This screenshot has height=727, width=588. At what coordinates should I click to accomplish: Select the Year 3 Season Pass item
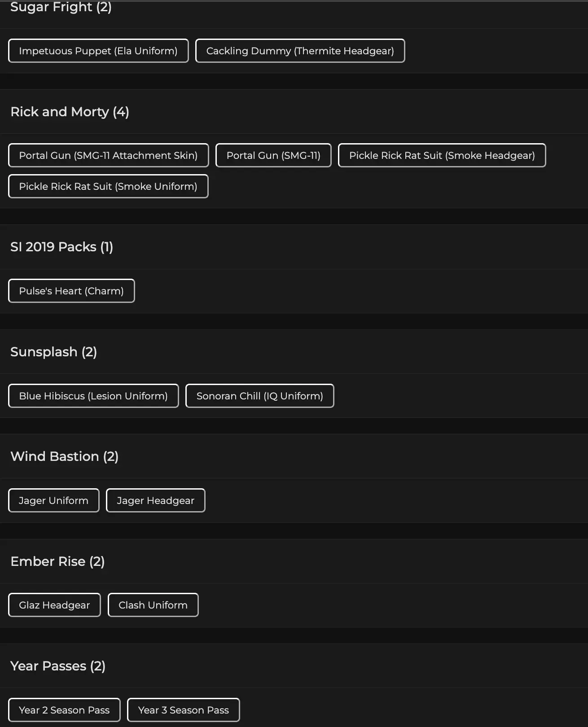tap(183, 710)
